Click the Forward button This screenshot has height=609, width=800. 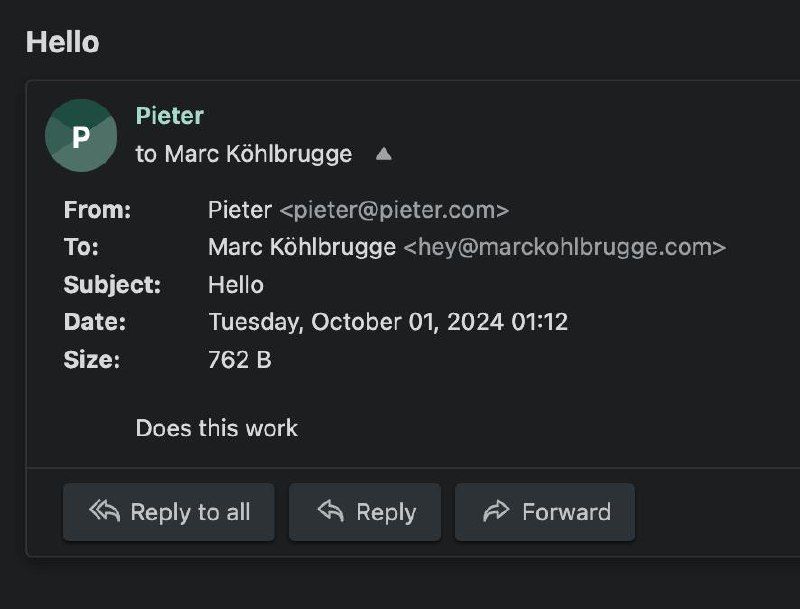pos(544,512)
